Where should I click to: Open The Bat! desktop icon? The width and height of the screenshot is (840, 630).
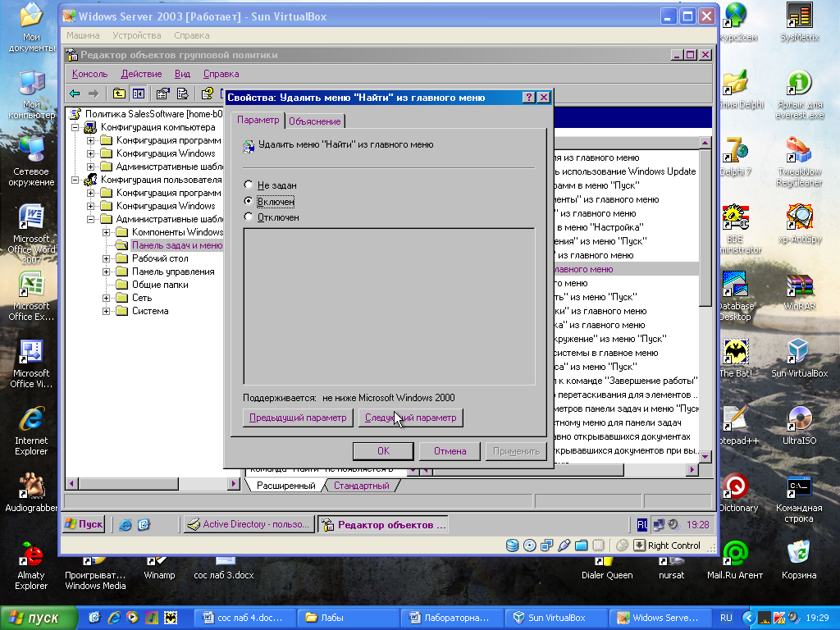[735, 358]
